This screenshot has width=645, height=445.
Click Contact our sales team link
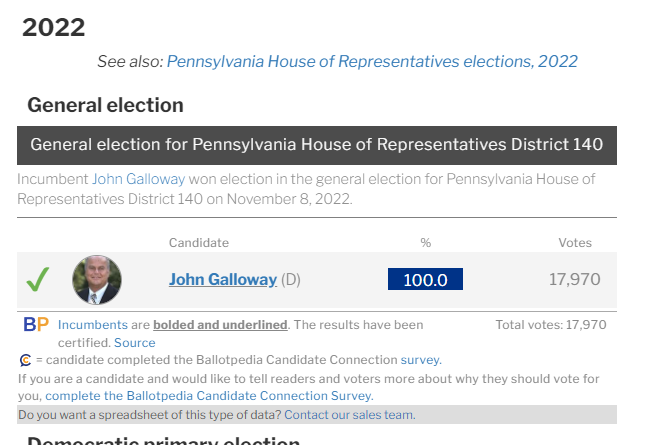pos(349,414)
